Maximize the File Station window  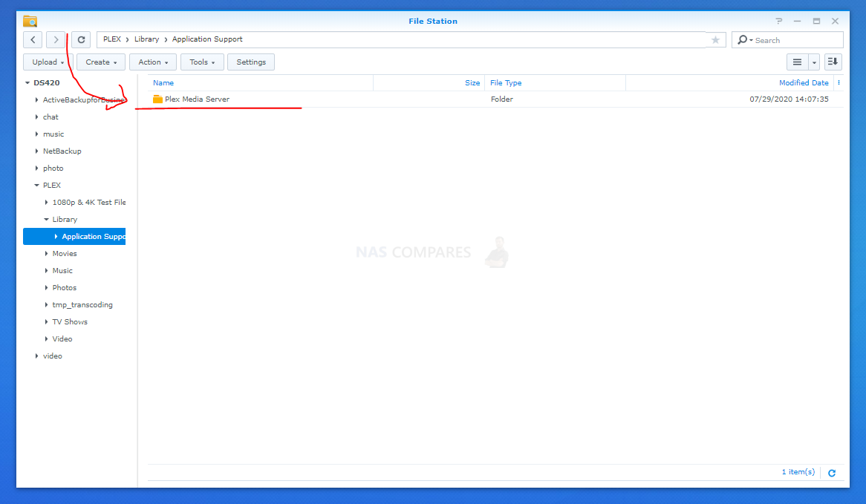[x=816, y=21]
